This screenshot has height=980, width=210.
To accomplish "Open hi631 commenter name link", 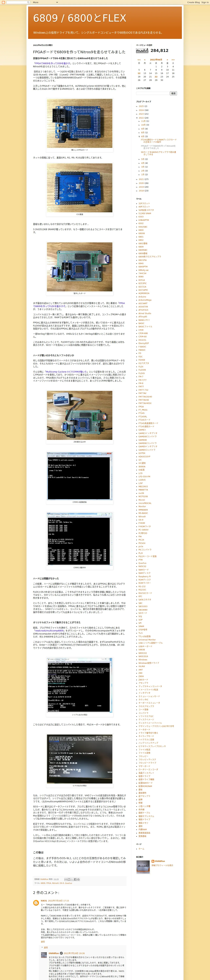I will pyautogui.click(x=44, y=901).
